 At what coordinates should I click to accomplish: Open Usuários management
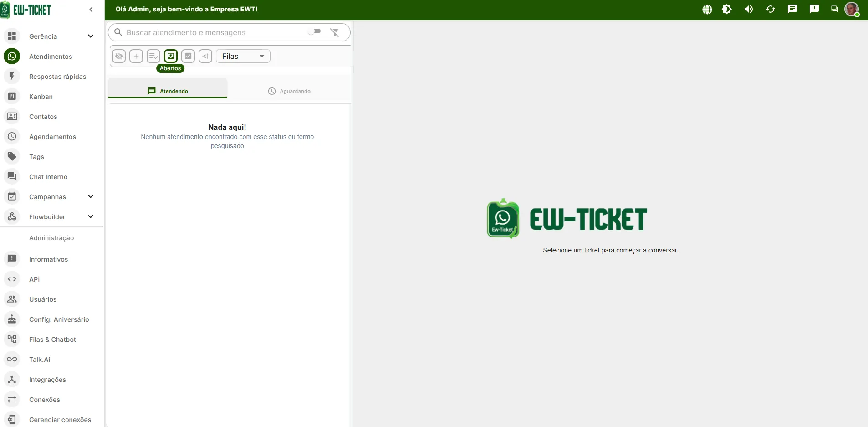click(52, 299)
